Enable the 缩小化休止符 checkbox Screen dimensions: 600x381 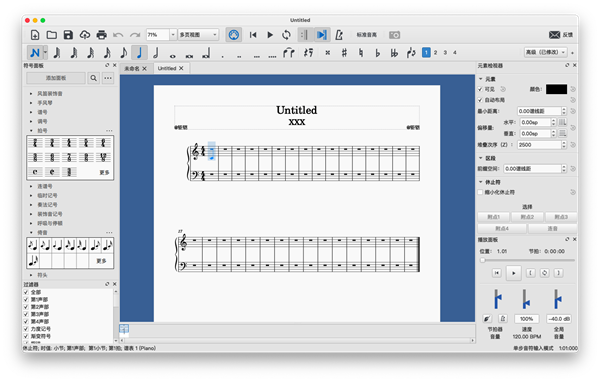point(480,192)
